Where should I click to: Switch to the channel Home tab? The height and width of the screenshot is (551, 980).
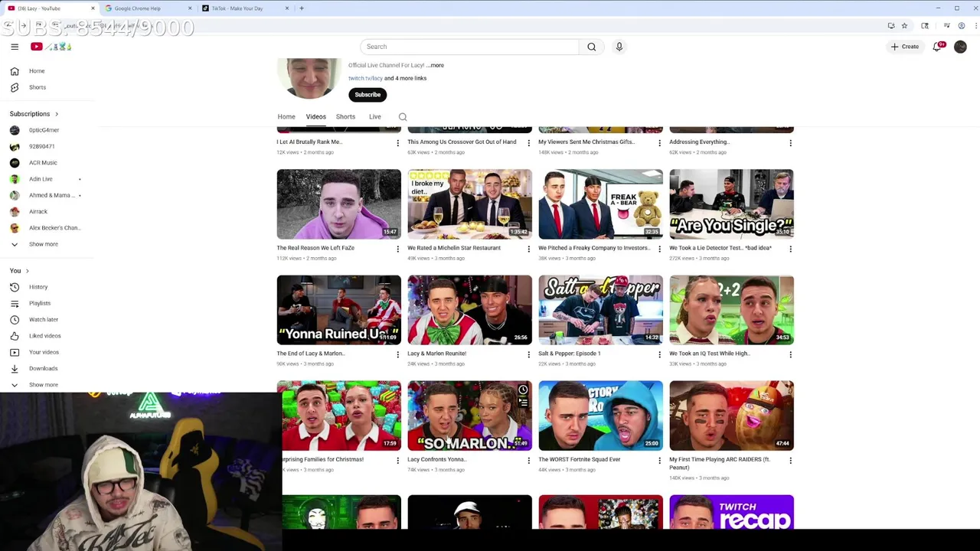pos(286,117)
